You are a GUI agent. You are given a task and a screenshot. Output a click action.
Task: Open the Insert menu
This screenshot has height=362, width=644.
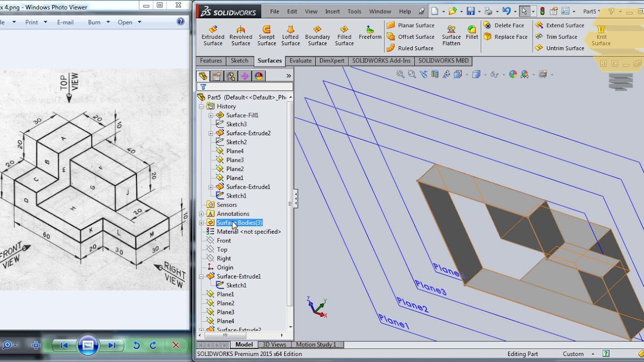(333, 12)
